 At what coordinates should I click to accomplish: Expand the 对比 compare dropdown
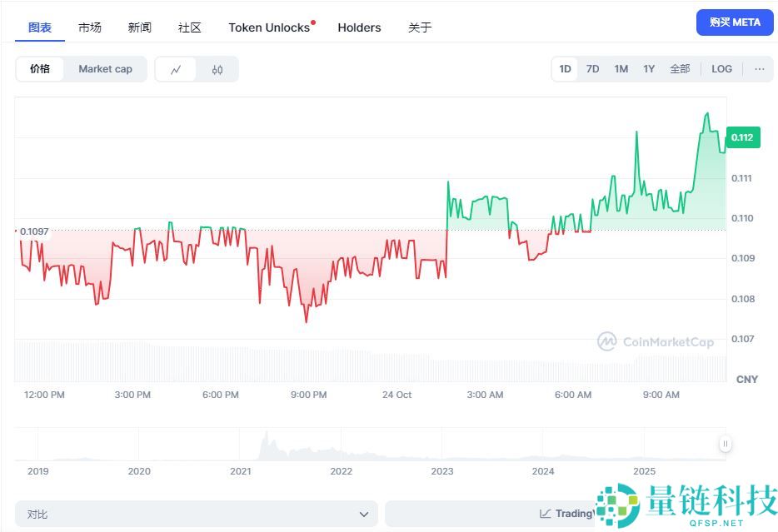coord(196,514)
